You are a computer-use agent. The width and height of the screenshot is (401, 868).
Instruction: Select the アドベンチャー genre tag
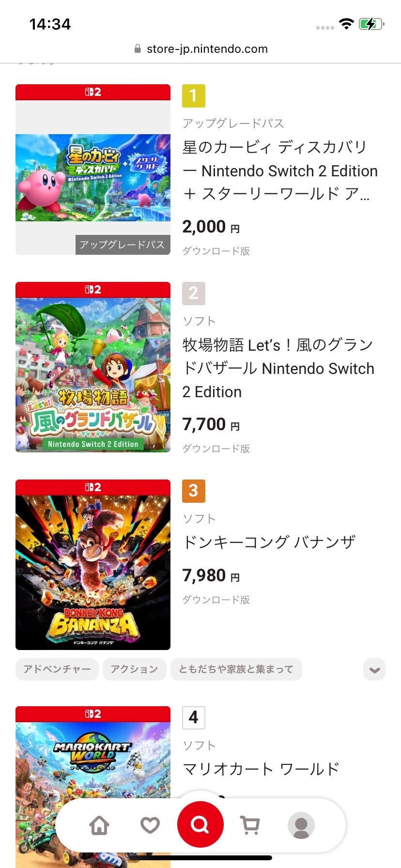(x=57, y=669)
